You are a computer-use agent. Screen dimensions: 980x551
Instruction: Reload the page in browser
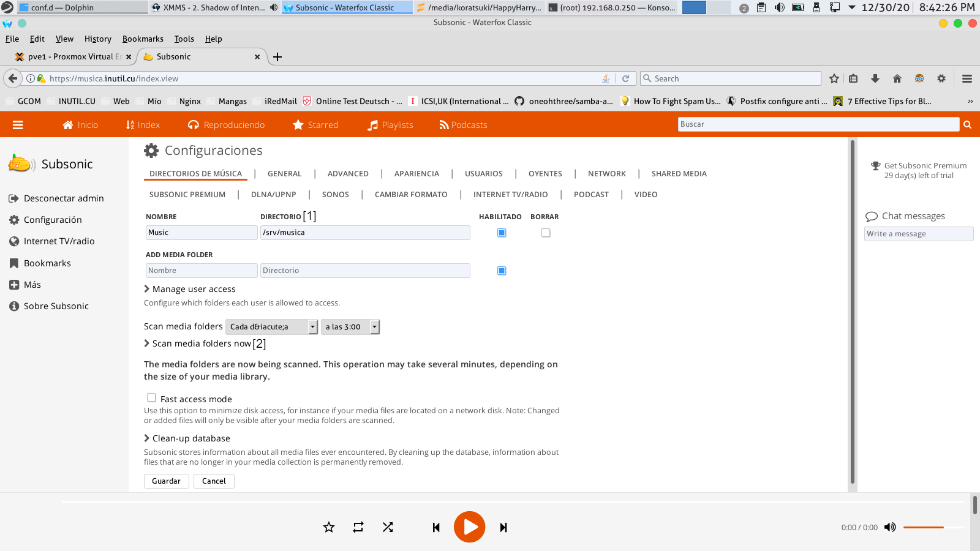pyautogui.click(x=625, y=78)
